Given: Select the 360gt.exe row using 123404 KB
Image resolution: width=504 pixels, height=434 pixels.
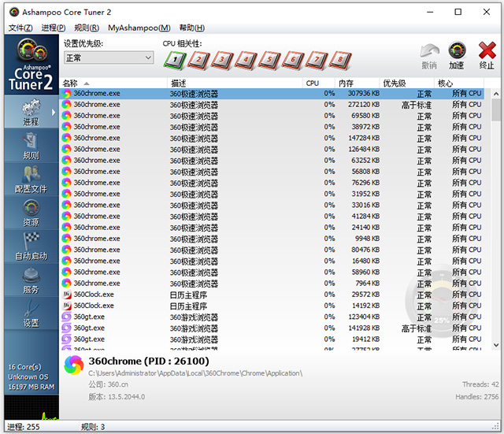Looking at the screenshot, I should coord(272,317).
